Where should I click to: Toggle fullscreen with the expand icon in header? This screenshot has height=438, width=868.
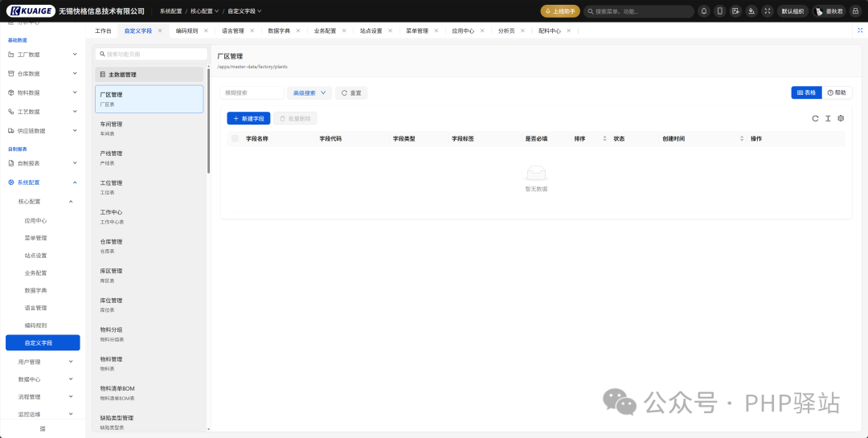click(768, 11)
